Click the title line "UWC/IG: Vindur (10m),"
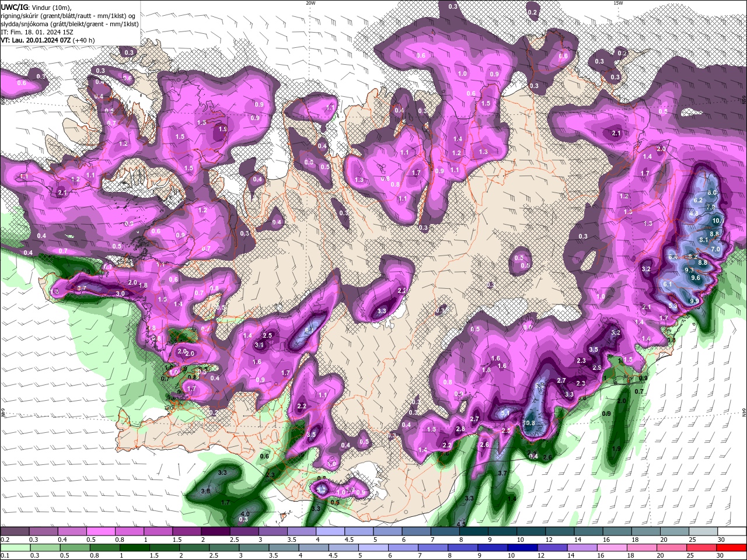Image resolution: width=747 pixels, height=560 pixels. [36, 7]
